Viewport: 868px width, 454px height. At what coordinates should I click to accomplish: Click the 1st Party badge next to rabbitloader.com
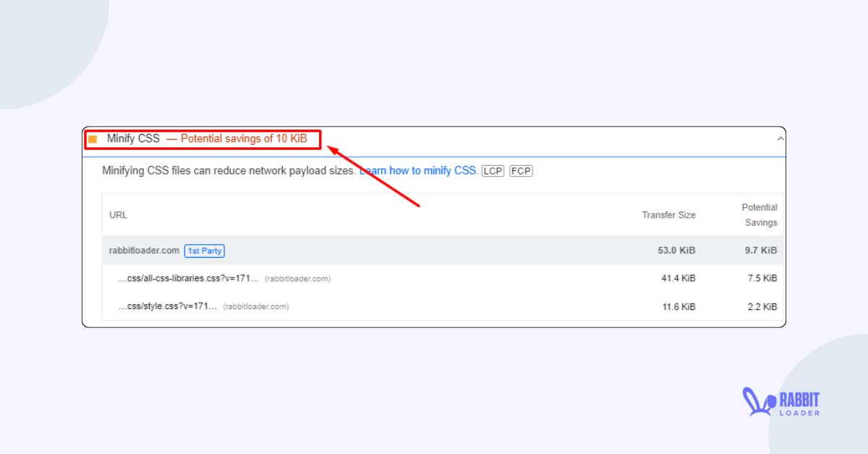point(204,251)
